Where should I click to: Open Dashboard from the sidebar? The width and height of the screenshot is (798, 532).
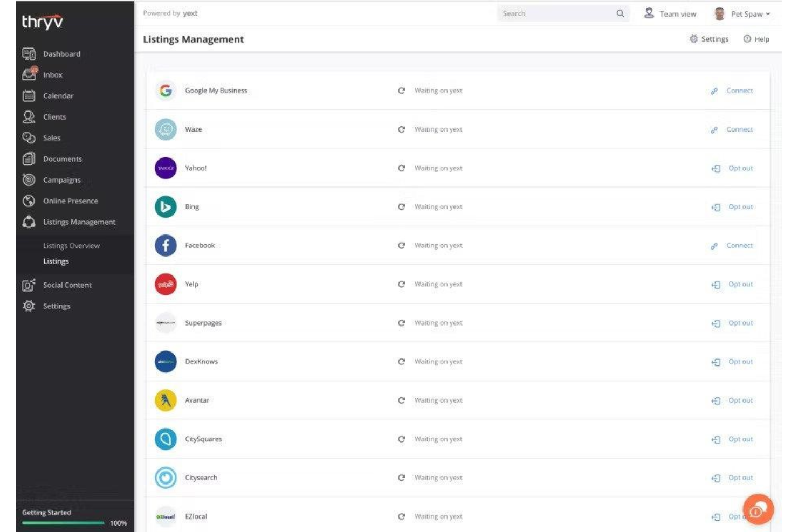point(61,54)
